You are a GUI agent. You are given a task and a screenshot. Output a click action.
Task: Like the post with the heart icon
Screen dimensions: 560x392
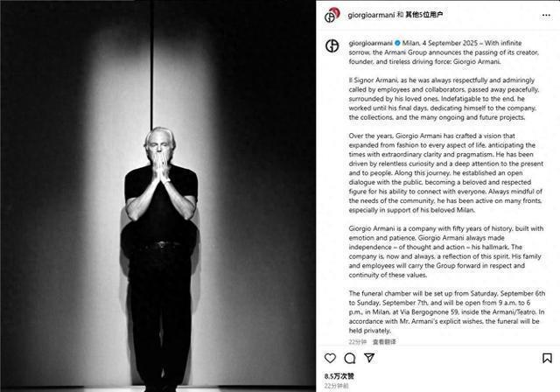(x=330, y=358)
